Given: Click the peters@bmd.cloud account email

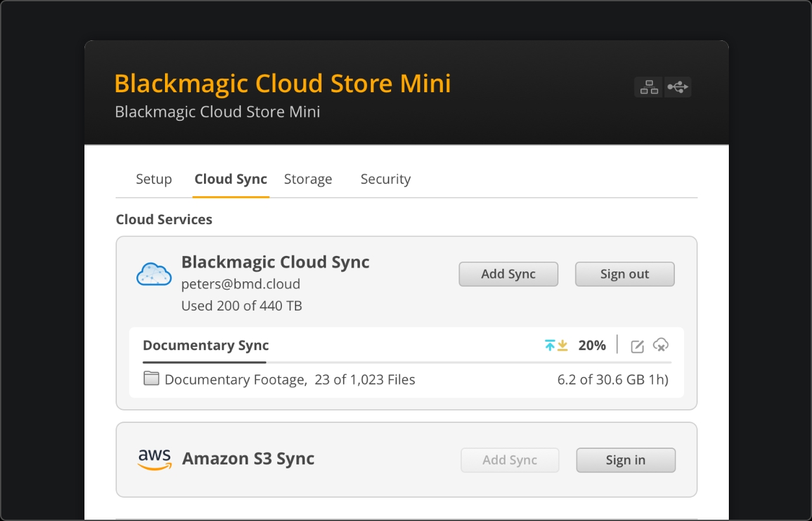Looking at the screenshot, I should [240, 284].
